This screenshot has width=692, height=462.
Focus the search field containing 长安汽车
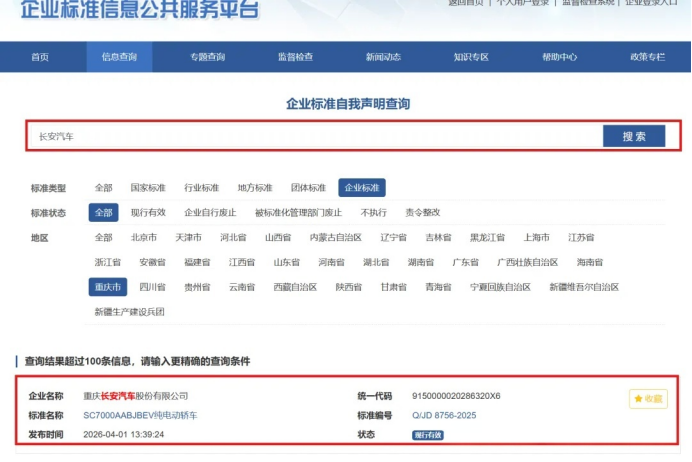(316, 136)
